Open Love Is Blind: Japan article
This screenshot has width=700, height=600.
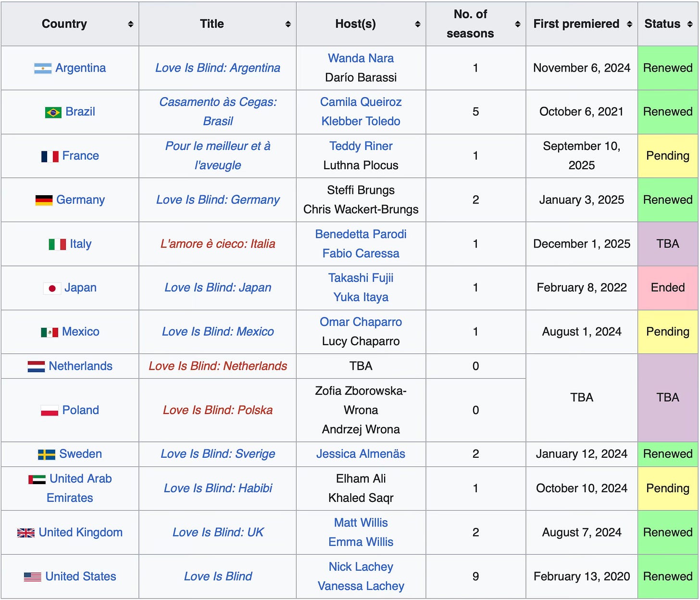(218, 287)
